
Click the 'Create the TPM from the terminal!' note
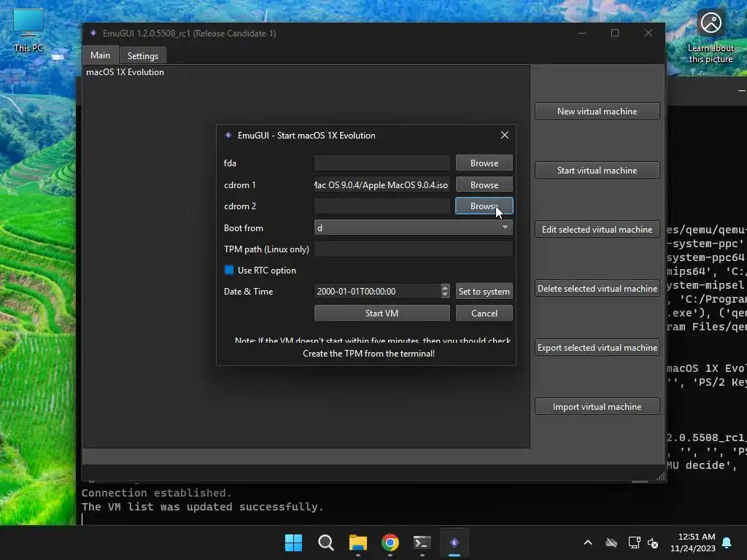[x=368, y=354]
